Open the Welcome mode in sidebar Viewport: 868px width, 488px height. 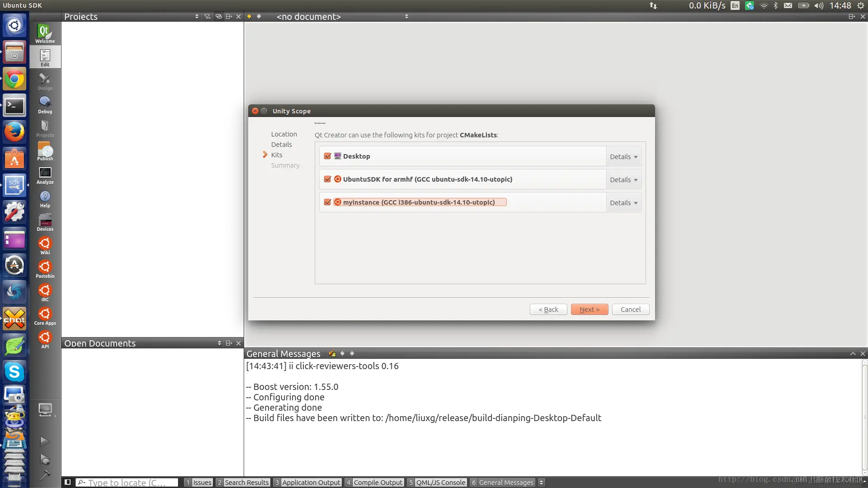click(x=45, y=33)
